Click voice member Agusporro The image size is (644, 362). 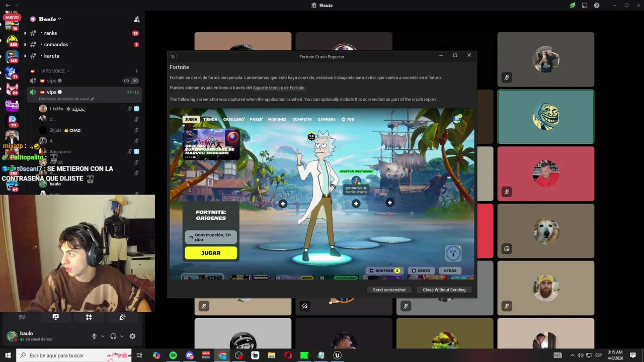point(89,151)
